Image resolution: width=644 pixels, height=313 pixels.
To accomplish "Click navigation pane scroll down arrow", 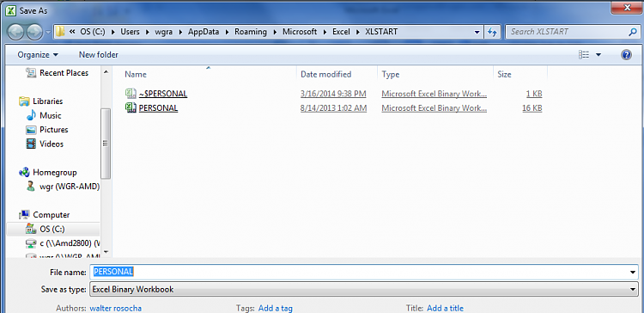I will (x=106, y=251).
